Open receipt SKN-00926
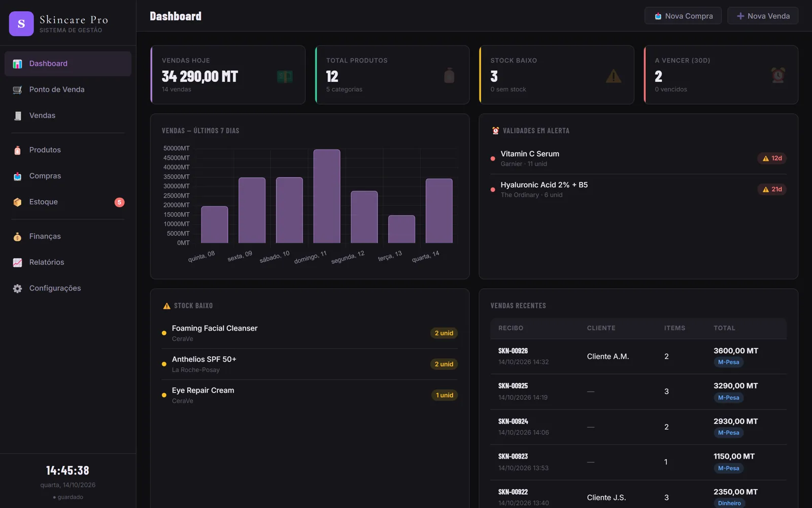 513,351
